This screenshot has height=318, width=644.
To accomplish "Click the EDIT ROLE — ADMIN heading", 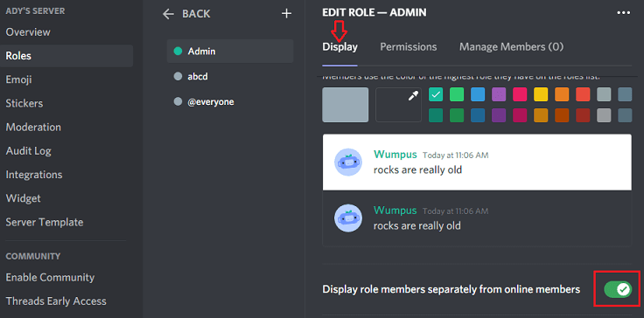I will click(x=374, y=13).
